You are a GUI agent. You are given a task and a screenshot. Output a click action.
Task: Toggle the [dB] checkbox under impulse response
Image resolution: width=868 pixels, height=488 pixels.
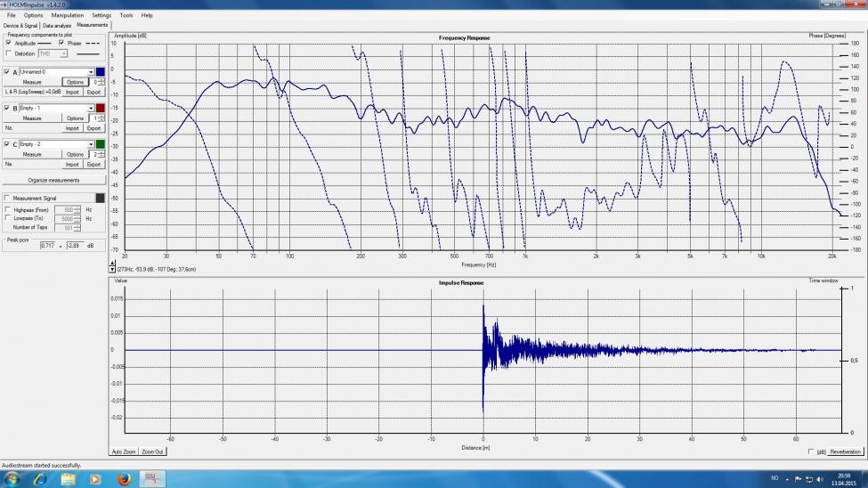tap(811, 452)
